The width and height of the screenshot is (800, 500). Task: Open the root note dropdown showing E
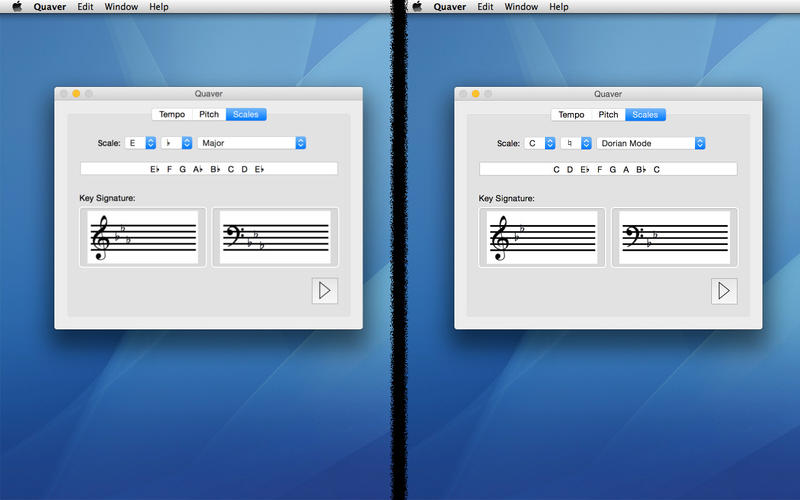139,143
